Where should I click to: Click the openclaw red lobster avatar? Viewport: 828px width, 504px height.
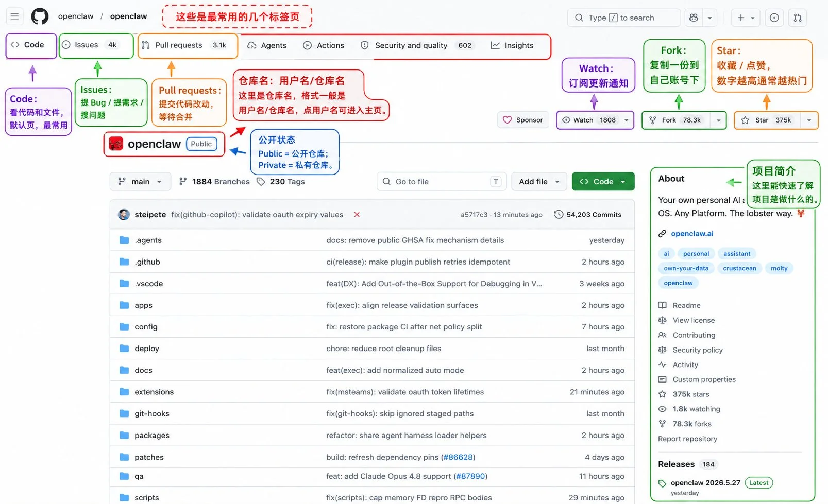116,144
